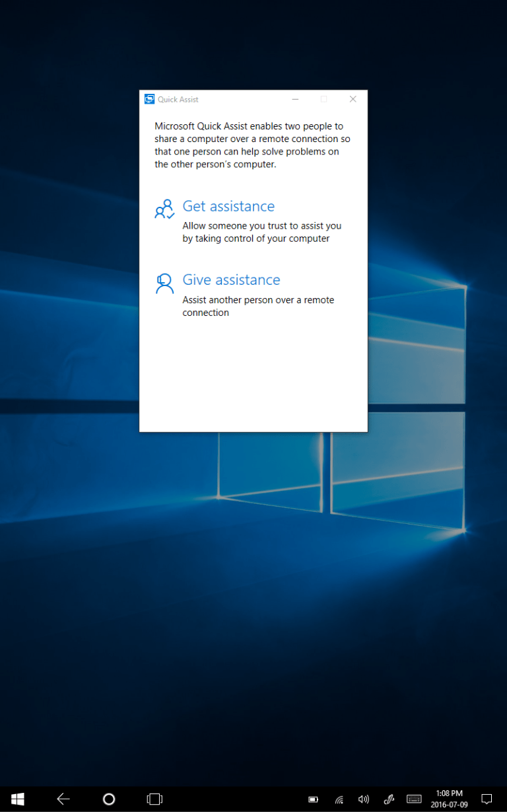This screenshot has height=812, width=507.
Task: Open the Wi-Fi network flyout
Action: point(339,799)
